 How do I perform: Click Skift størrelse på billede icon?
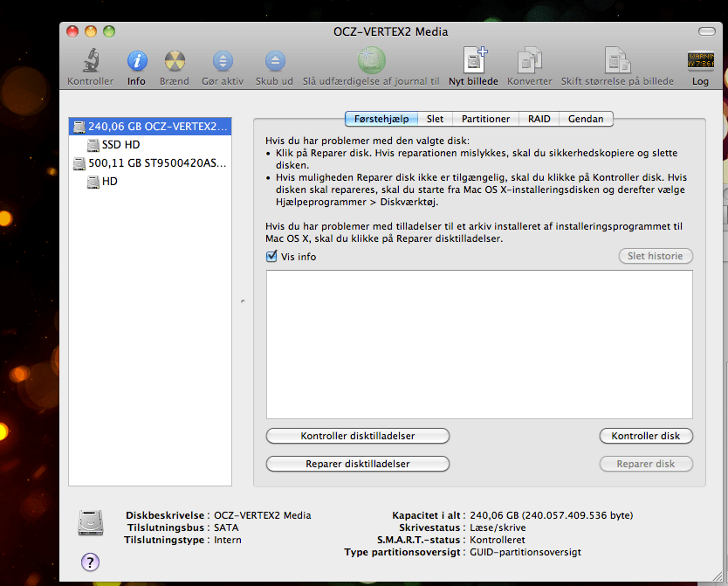[x=617, y=62]
